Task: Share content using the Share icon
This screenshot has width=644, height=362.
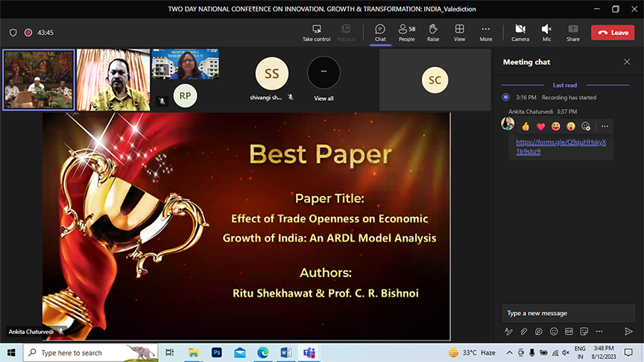Action: (x=572, y=32)
